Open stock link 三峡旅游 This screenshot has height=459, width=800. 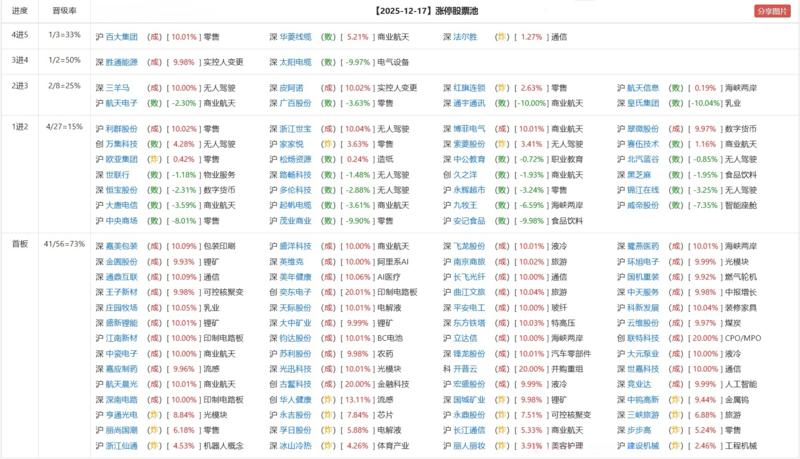click(x=643, y=415)
